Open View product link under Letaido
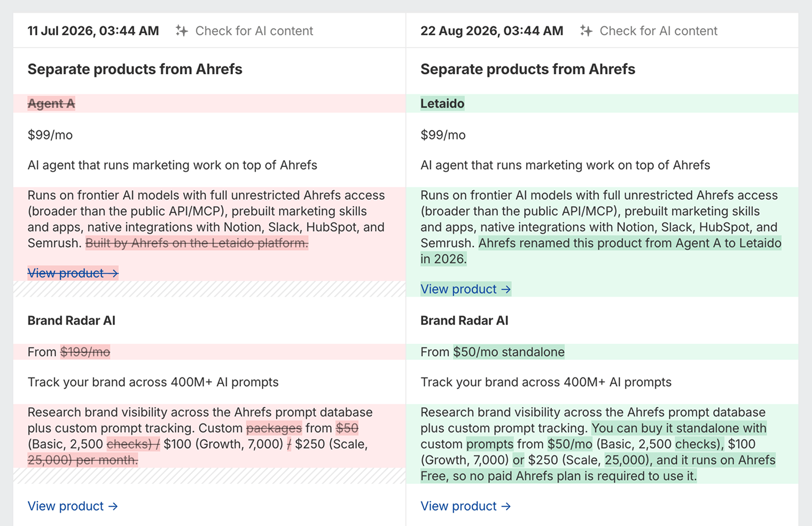The image size is (812, 526). tap(466, 289)
